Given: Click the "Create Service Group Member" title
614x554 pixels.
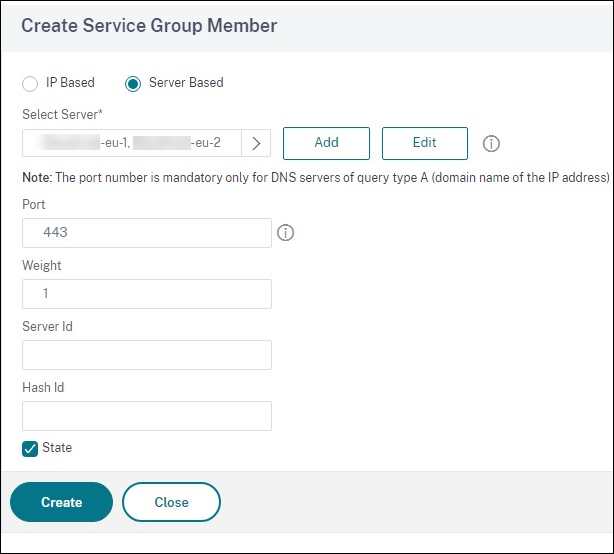Looking at the screenshot, I should [149, 25].
